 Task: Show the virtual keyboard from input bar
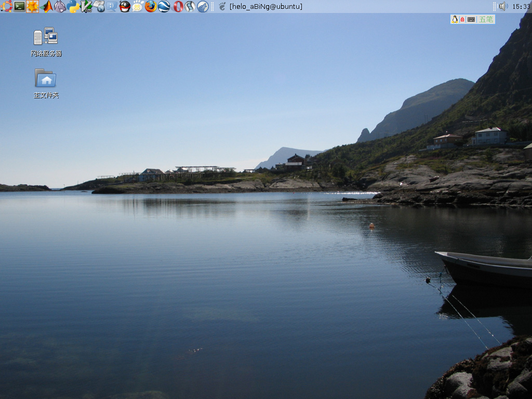tap(471, 20)
